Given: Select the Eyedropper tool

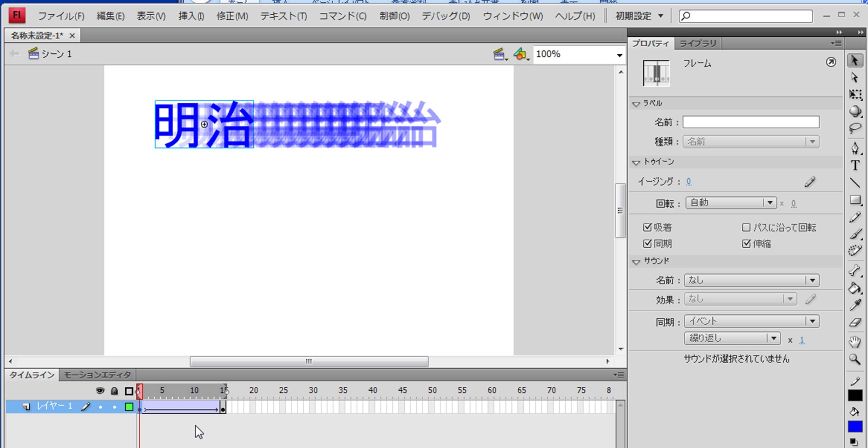Looking at the screenshot, I should coord(855,305).
